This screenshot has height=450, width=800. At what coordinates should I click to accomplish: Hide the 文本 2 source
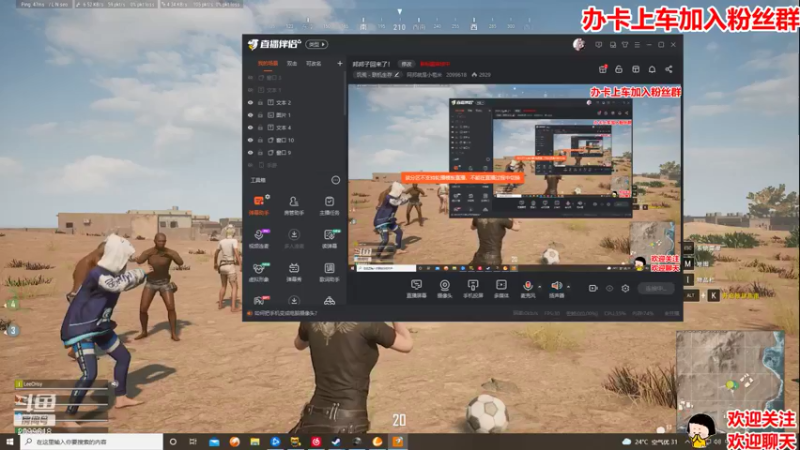click(x=251, y=103)
